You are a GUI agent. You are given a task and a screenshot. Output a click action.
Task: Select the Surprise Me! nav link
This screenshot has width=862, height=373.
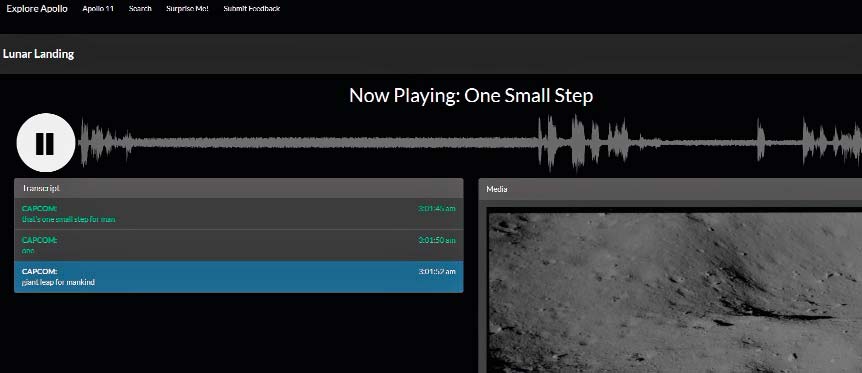[187, 8]
